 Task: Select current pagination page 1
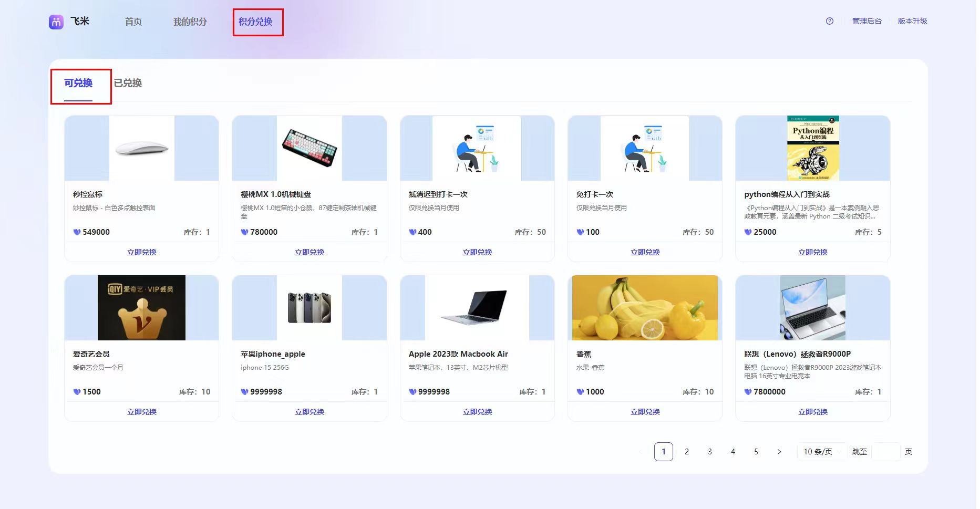click(x=664, y=452)
